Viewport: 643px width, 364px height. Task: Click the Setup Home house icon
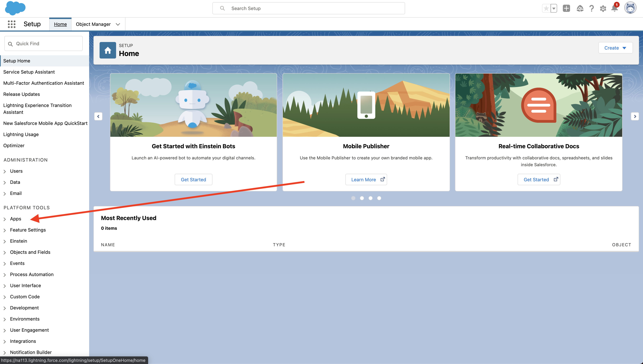pyautogui.click(x=108, y=50)
